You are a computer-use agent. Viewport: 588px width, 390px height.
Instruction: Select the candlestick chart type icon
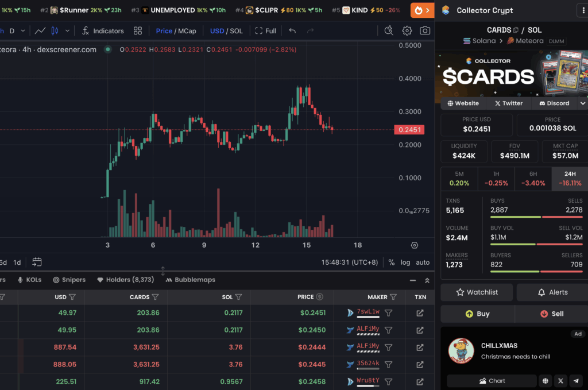click(x=55, y=31)
